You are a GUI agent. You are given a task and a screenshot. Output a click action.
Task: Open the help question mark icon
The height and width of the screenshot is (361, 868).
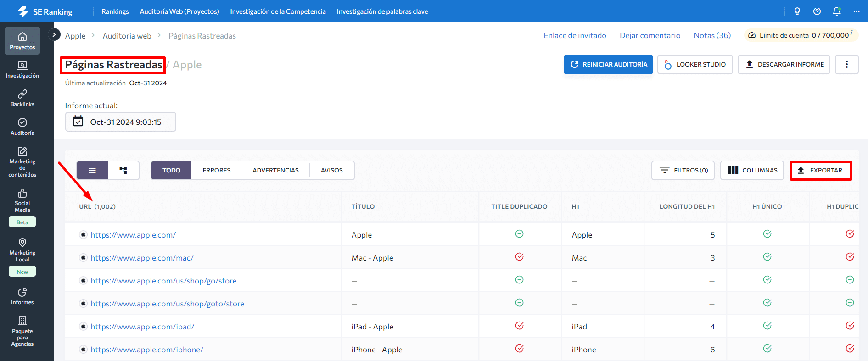(817, 11)
